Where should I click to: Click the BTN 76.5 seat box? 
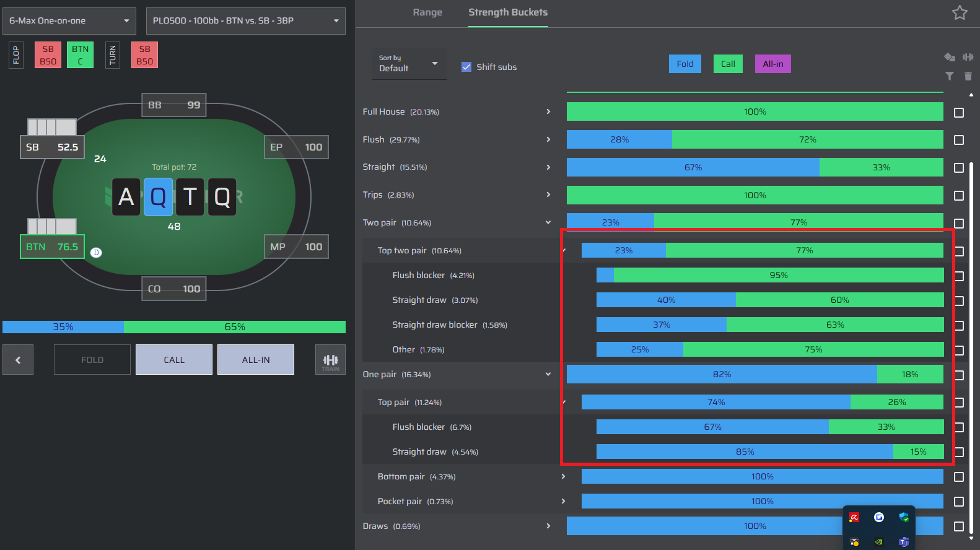52,247
